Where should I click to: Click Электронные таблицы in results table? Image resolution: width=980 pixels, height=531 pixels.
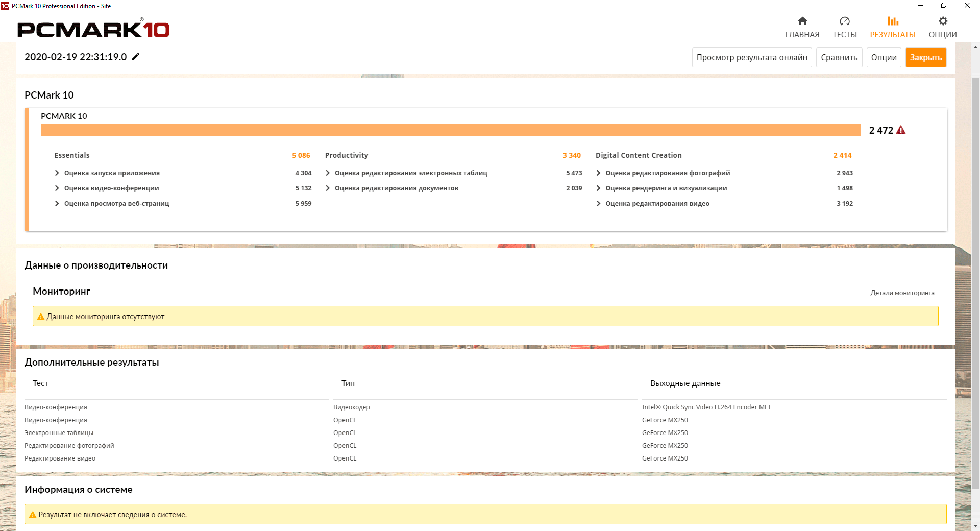[x=59, y=433]
